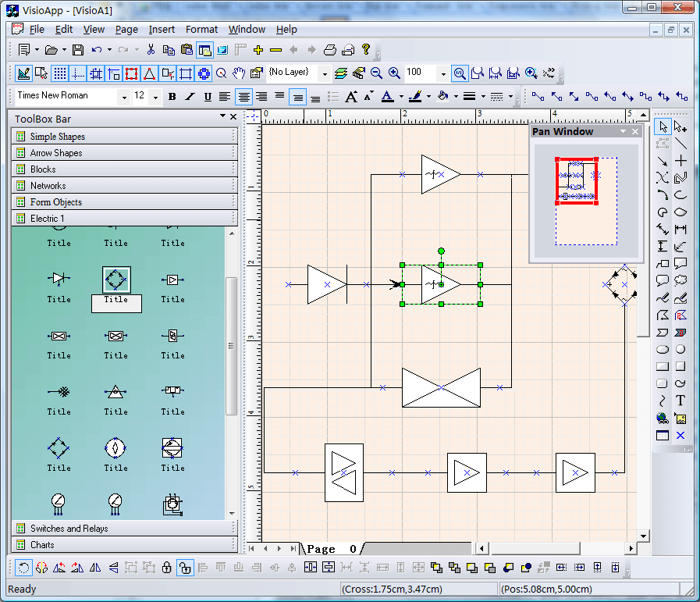Click the font size increase A icon

pyautogui.click(x=351, y=97)
